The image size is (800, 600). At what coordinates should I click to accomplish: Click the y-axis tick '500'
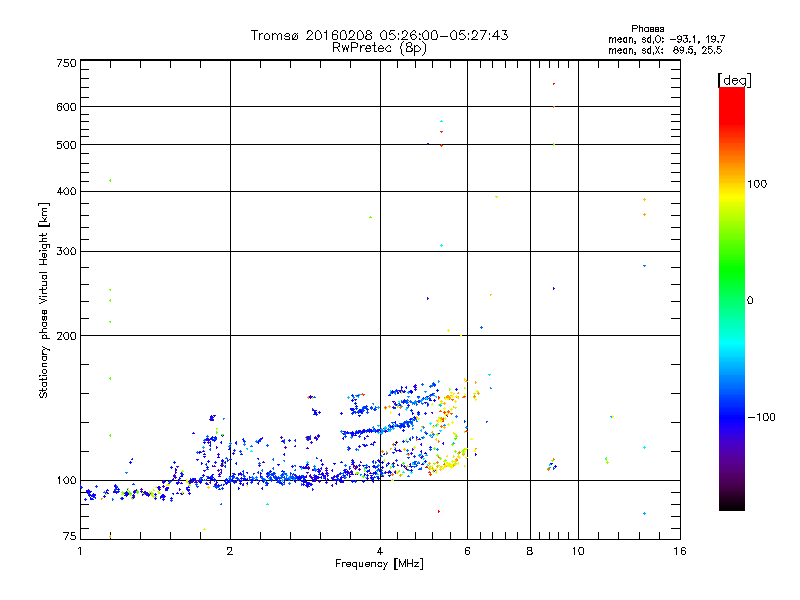pyautogui.click(x=67, y=145)
